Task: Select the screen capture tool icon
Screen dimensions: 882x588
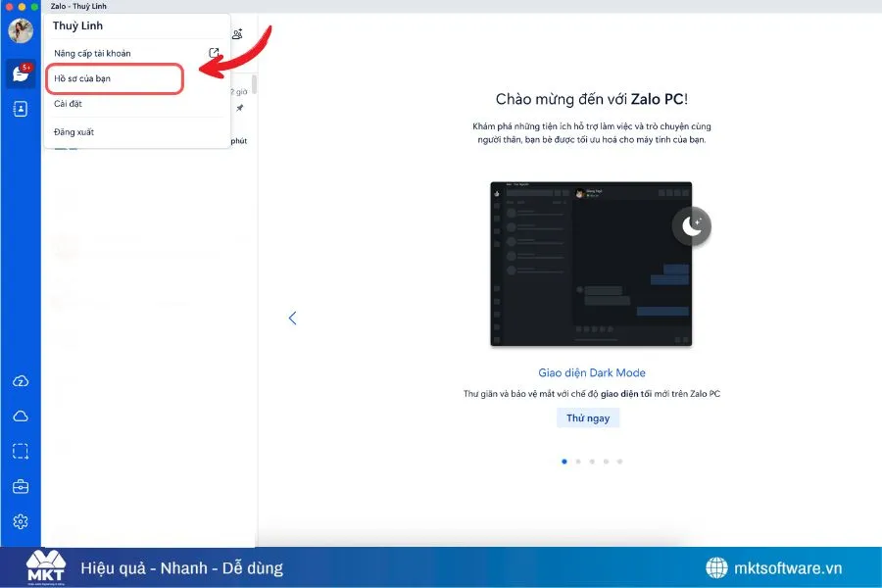Action: tap(21, 451)
